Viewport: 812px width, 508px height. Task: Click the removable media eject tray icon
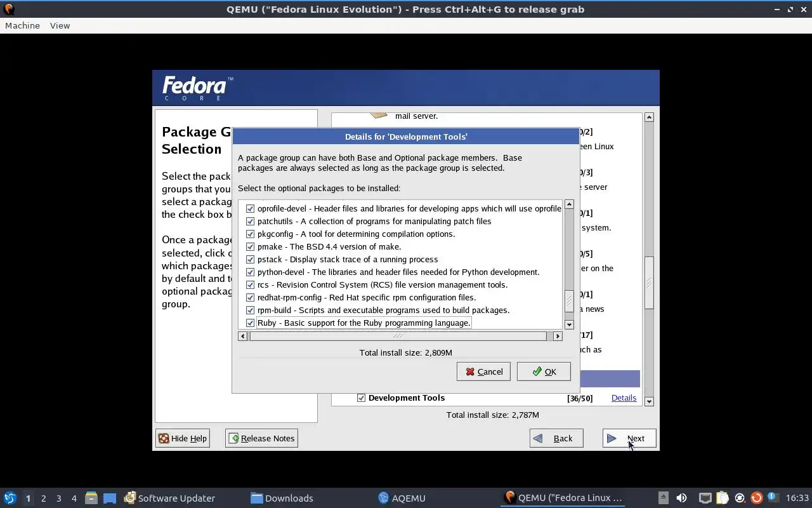pyautogui.click(x=663, y=498)
